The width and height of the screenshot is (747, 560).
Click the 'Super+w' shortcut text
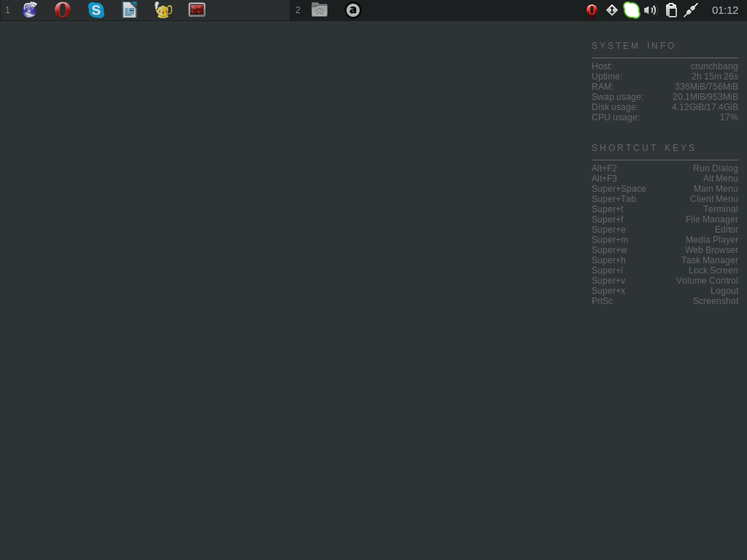tap(609, 250)
